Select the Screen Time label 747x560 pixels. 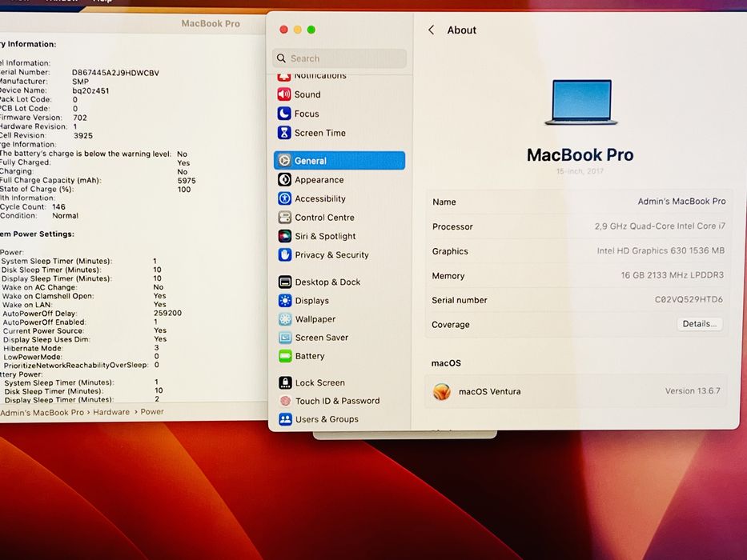(320, 133)
